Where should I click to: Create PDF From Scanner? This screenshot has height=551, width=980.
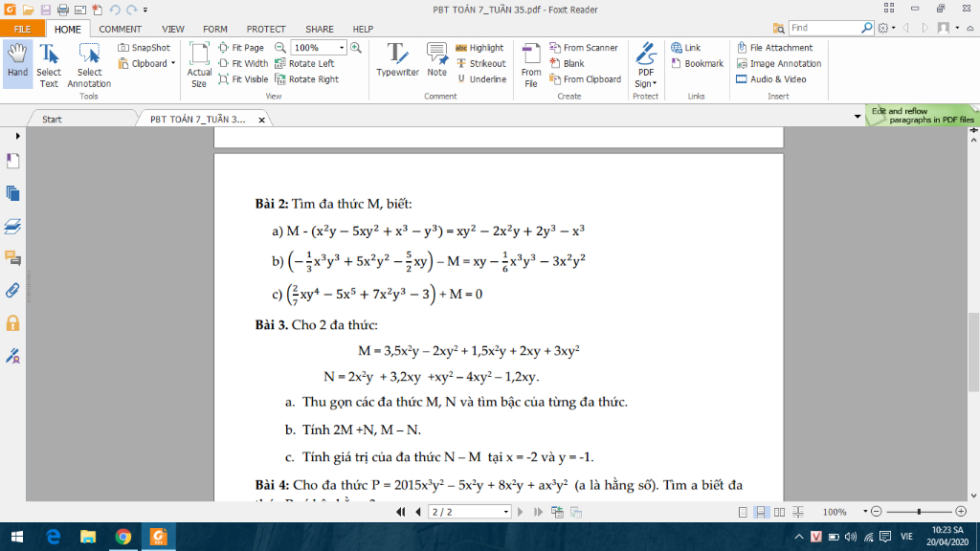tap(583, 48)
